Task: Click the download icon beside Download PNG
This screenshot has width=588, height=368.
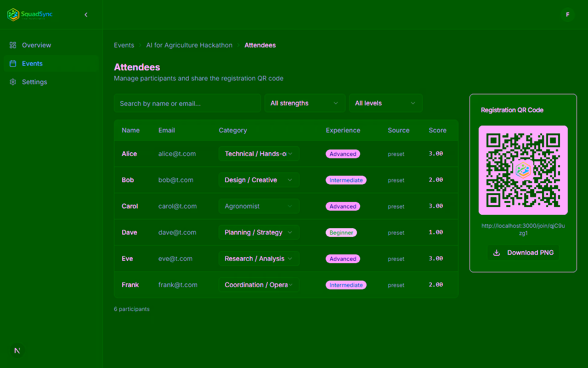Action: (497, 253)
